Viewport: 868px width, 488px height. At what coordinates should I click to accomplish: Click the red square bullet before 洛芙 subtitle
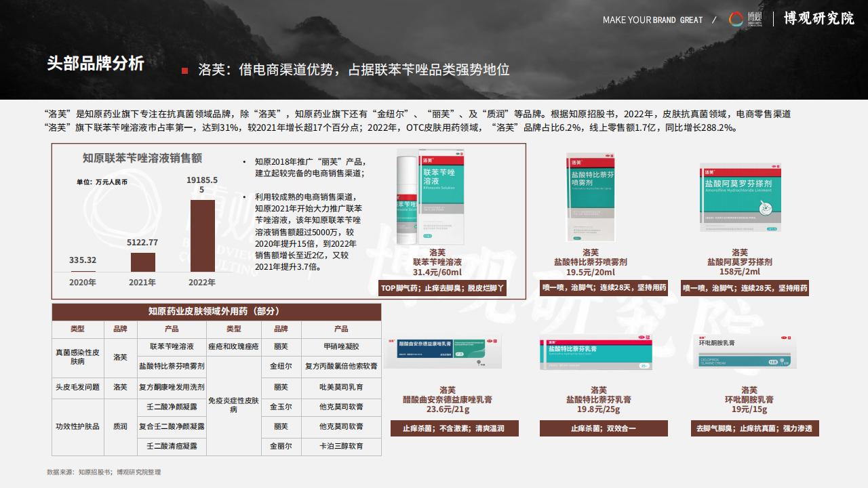point(184,70)
